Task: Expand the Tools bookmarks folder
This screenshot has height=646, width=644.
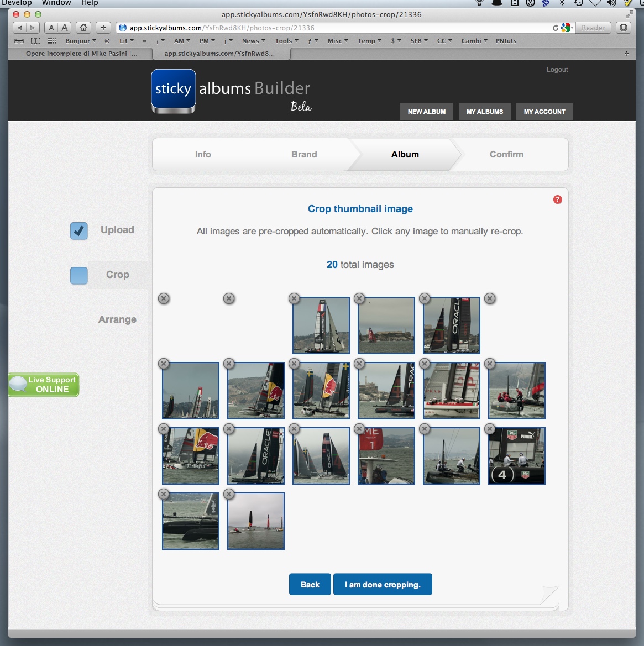Action: 286,41
